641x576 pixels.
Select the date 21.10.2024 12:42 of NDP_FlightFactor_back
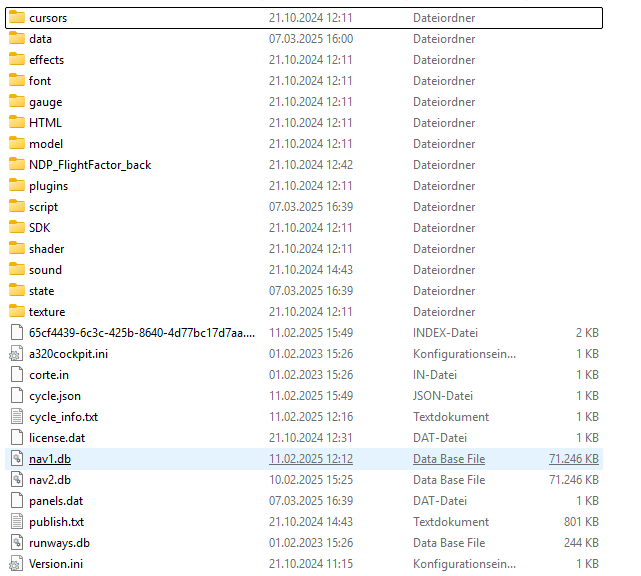click(x=311, y=165)
